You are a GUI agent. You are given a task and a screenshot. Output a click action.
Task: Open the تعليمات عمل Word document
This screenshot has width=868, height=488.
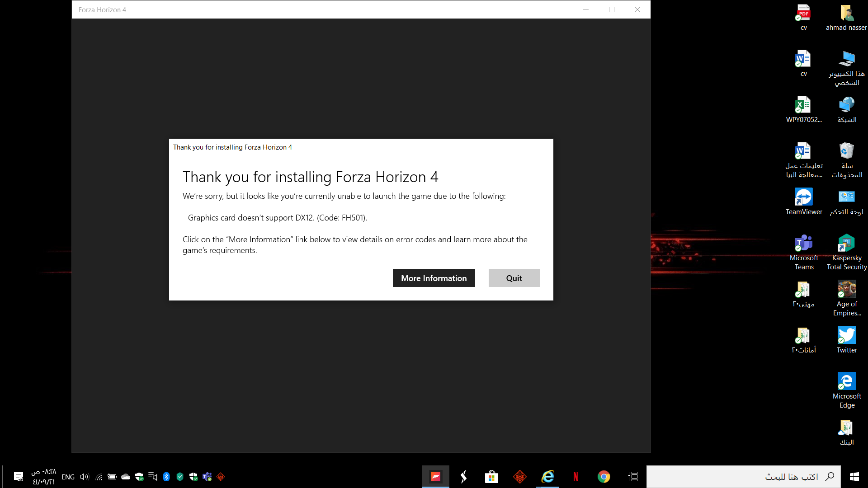pyautogui.click(x=803, y=160)
